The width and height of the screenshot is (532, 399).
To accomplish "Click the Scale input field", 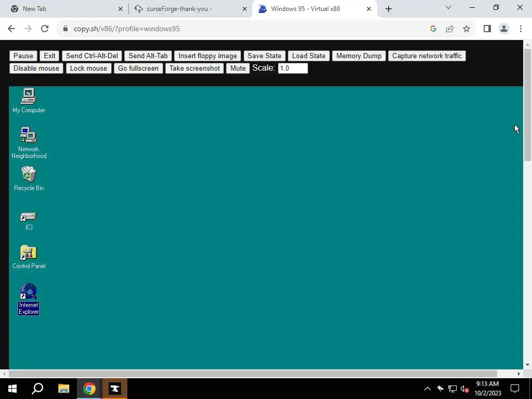I will tap(293, 68).
